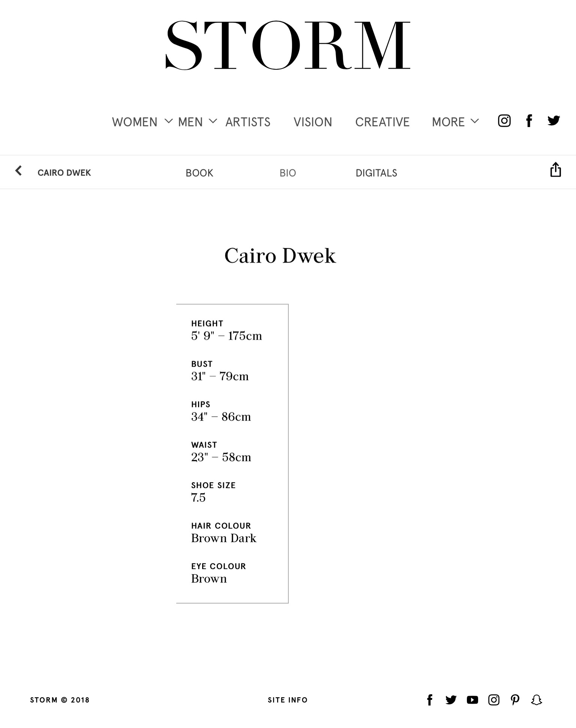
Task: Open Facebook icon in top navigation
Action: [x=529, y=121]
